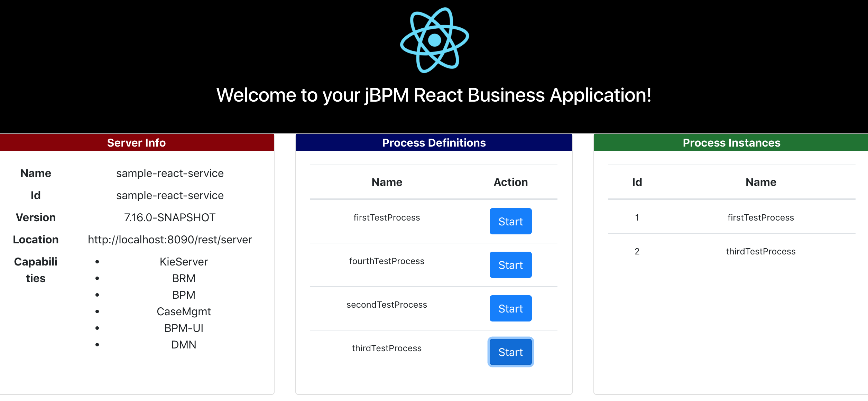This screenshot has width=868, height=401.
Task: Click the DMN capability item
Action: click(184, 345)
